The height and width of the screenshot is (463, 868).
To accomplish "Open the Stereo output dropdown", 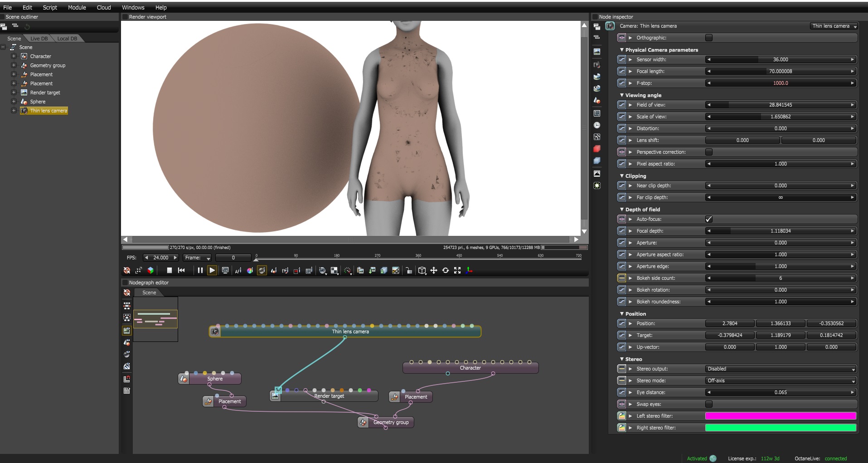I will point(781,369).
